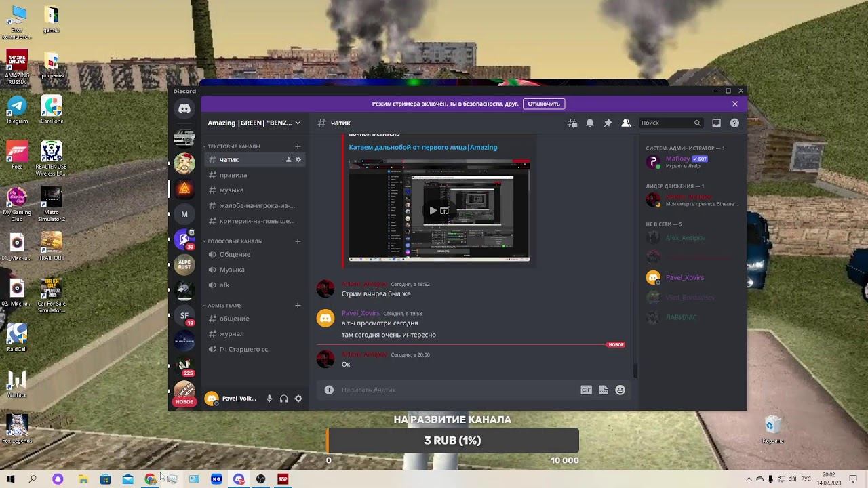Screen dimensions: 868x488
Task: Select the M server icon
Action: [184, 214]
